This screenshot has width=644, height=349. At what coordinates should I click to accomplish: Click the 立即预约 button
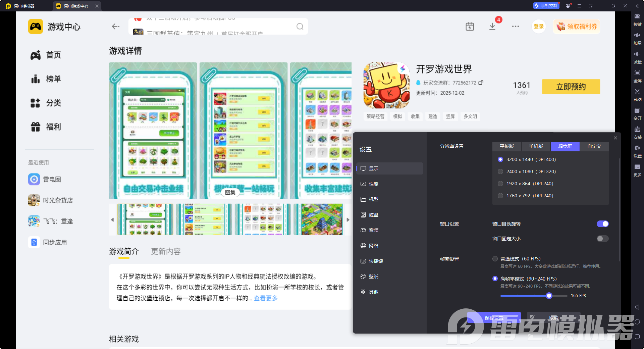(571, 87)
